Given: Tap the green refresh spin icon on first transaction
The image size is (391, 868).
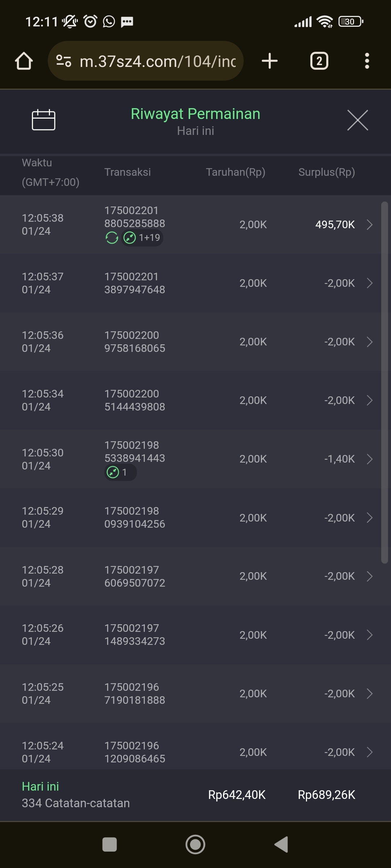Looking at the screenshot, I should [x=112, y=238].
